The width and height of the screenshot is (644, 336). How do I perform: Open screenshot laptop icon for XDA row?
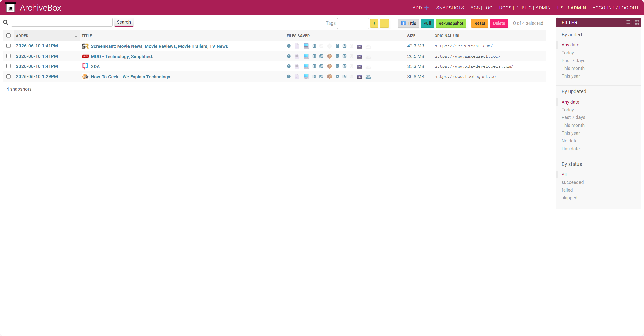click(x=306, y=66)
